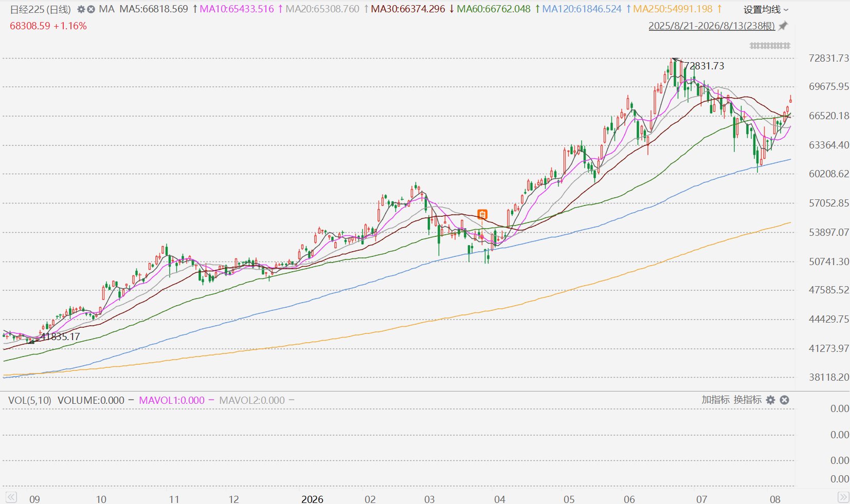This screenshot has height=504, width=850.
Task: Click the VOLUME:0.000 reading
Action: tap(91, 400)
